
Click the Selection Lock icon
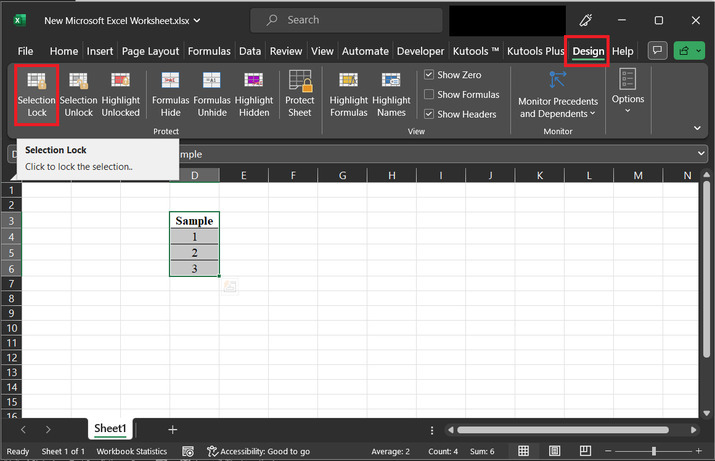tap(36, 94)
